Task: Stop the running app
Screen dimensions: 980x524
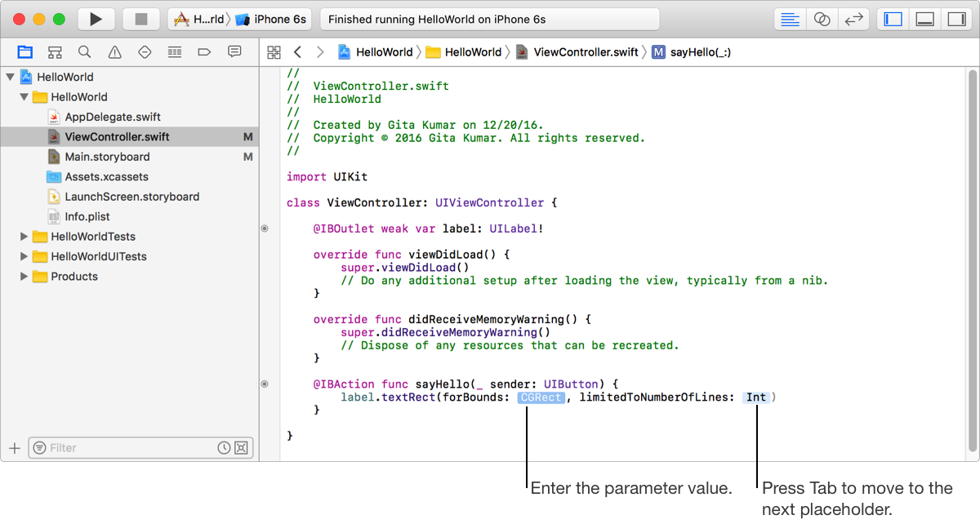Action: 141,19
